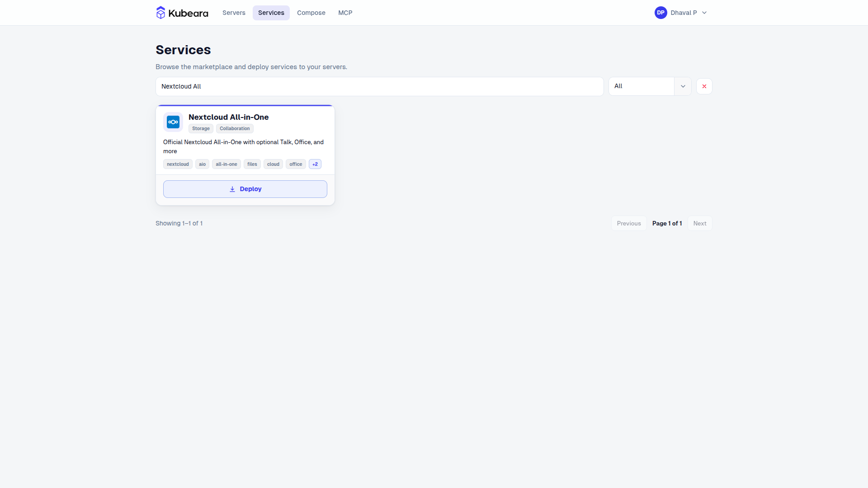Click the Page 1 of 1 indicator
The height and width of the screenshot is (488, 868).
coord(667,224)
